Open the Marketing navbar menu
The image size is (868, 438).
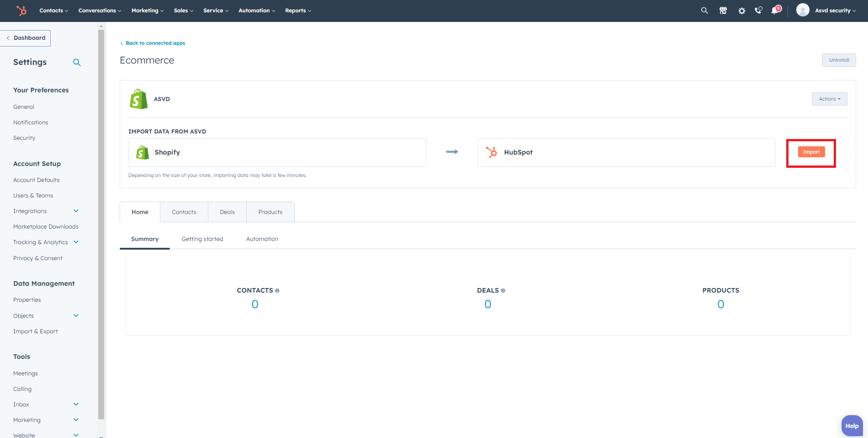coord(147,11)
